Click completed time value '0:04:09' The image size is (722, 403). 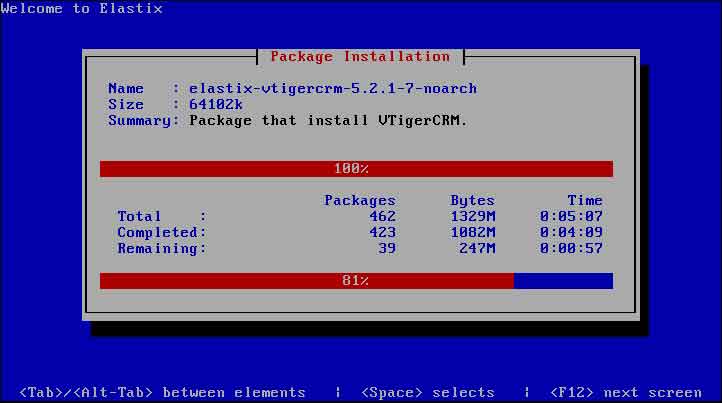click(571, 232)
